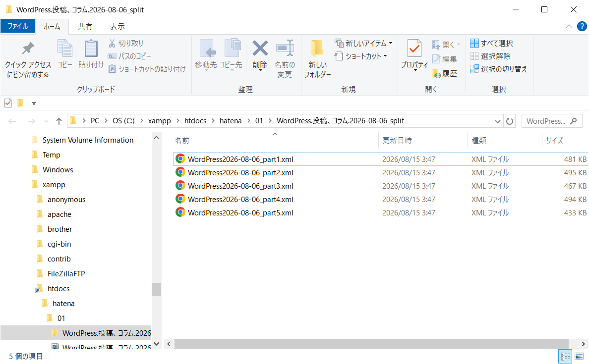The height and width of the screenshot is (364, 589).
Task: Open the Move to menu
Action: pos(206,55)
